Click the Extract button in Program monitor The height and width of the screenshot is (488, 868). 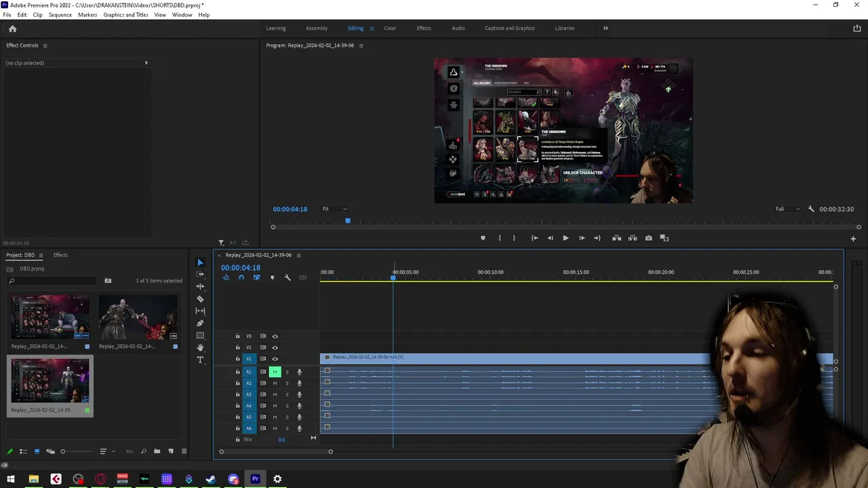coord(633,238)
